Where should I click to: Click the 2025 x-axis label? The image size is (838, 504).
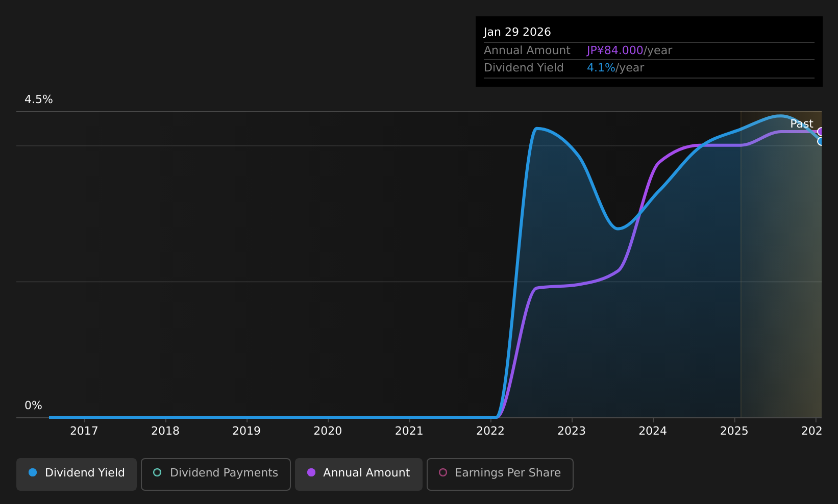[x=734, y=431]
